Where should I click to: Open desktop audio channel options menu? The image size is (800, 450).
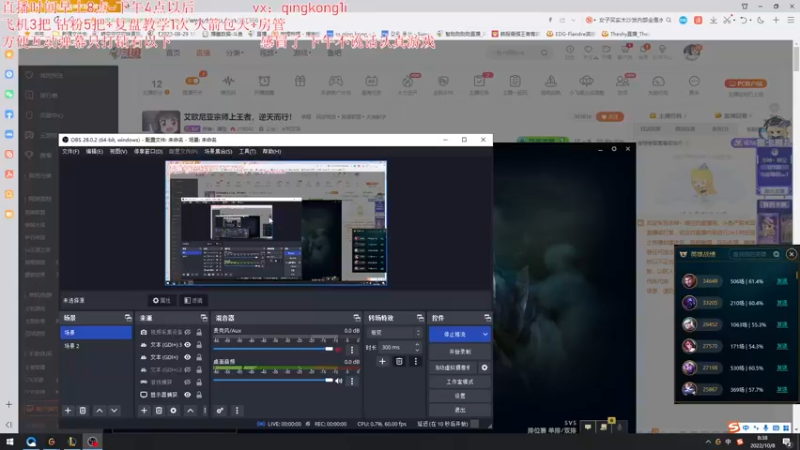(x=352, y=381)
